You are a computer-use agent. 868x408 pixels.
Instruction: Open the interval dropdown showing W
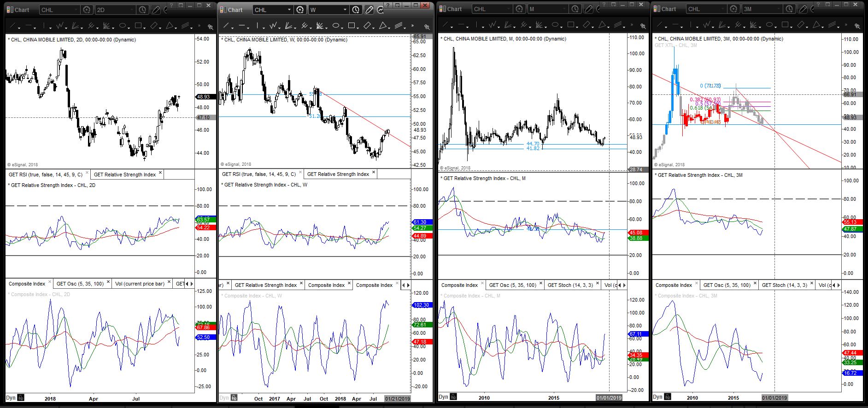[x=345, y=10]
